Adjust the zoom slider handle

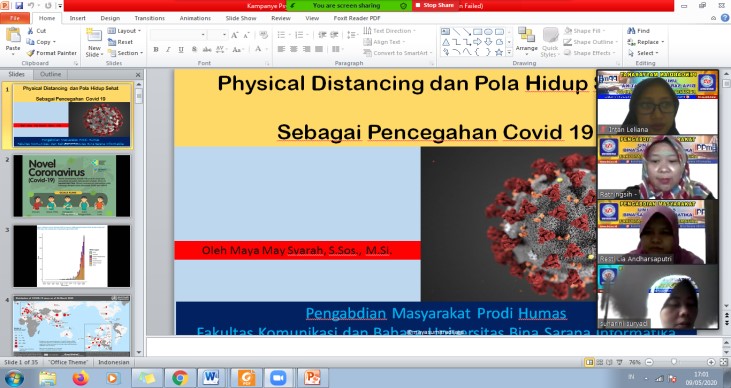(674, 362)
